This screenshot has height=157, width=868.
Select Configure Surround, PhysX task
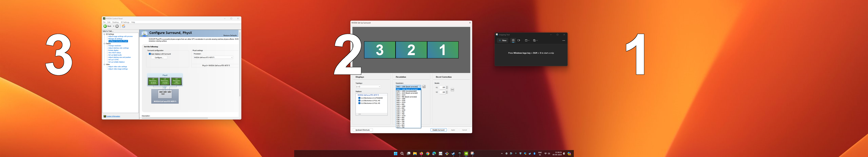pos(118,41)
